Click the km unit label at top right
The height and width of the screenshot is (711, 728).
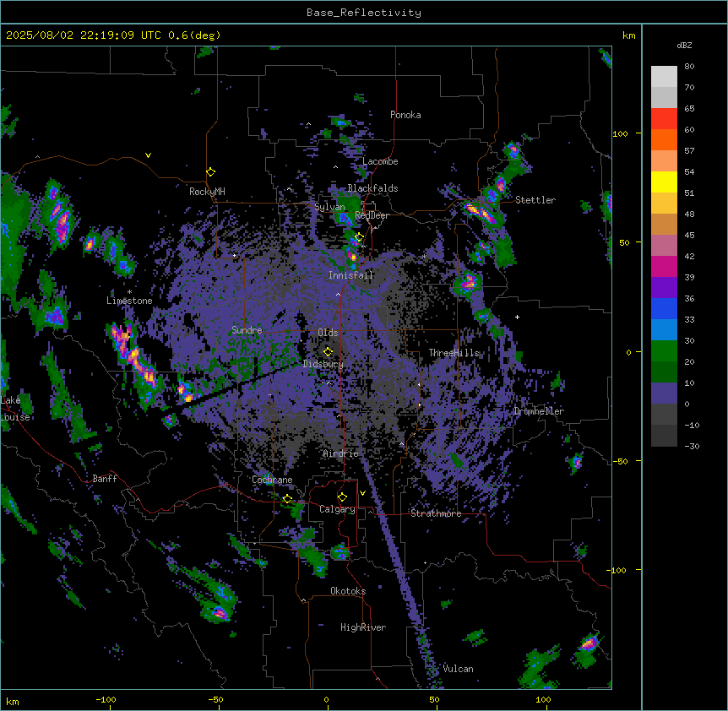tap(628, 35)
